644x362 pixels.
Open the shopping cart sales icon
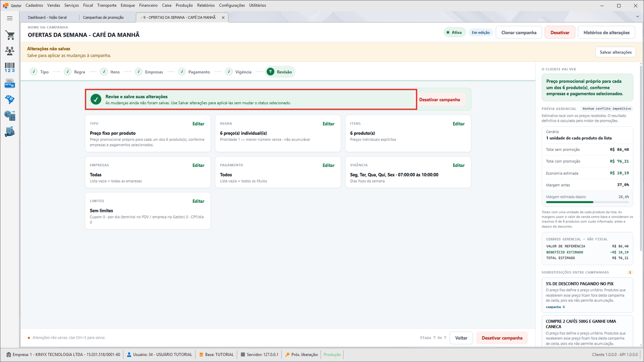tap(10, 35)
